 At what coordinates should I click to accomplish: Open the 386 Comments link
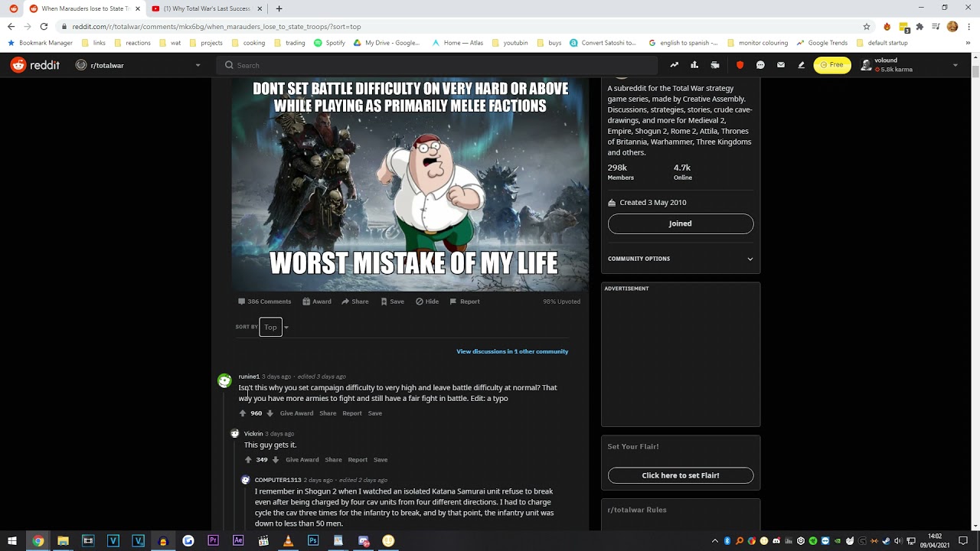264,302
